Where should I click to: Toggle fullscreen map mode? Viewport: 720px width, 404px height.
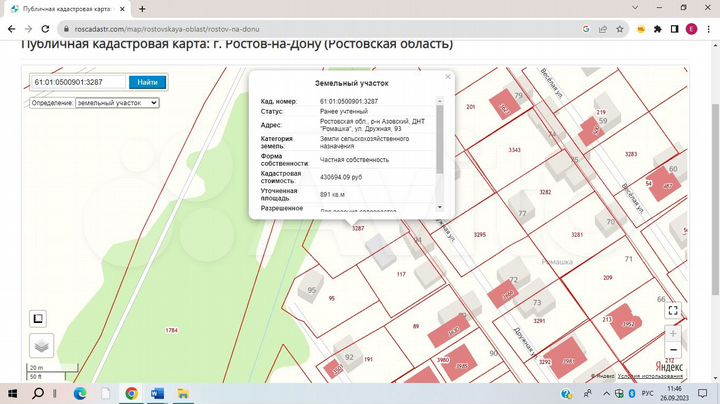[673, 310]
